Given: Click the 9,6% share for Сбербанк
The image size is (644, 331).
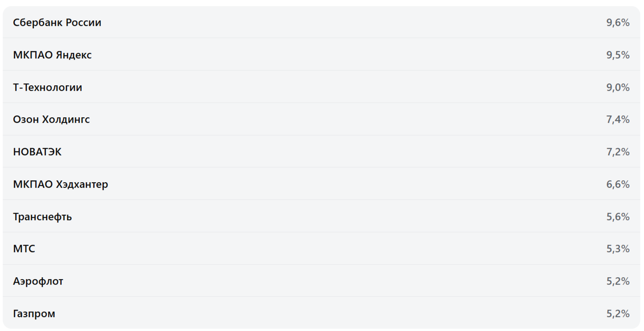Looking at the screenshot, I should pyautogui.click(x=618, y=23).
